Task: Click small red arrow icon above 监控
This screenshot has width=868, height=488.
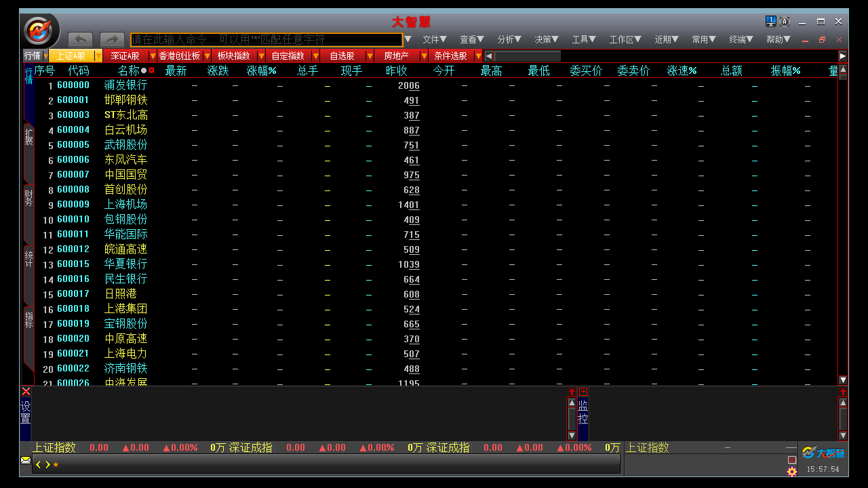Action: click(x=583, y=392)
